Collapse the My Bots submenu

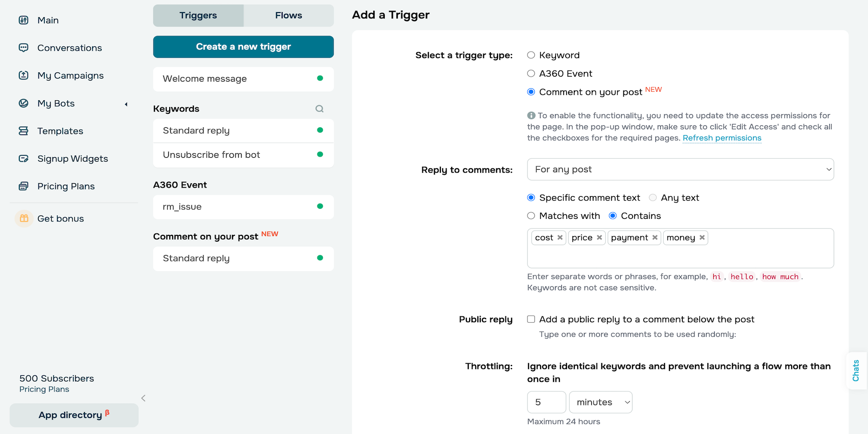coord(126,104)
